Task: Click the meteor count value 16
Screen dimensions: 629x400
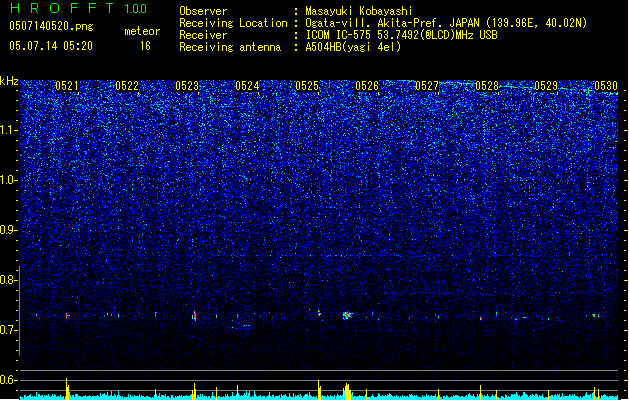Action: [x=145, y=46]
